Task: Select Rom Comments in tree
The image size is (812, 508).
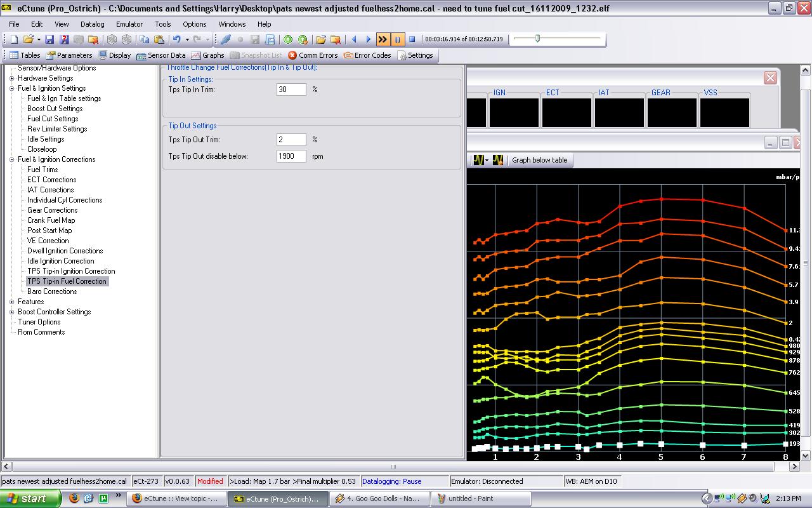Action: 41,332
